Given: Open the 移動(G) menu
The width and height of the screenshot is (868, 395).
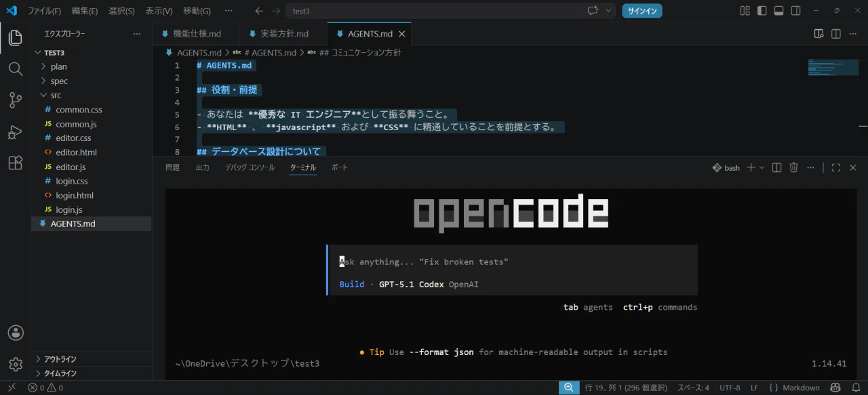Looking at the screenshot, I should [197, 11].
